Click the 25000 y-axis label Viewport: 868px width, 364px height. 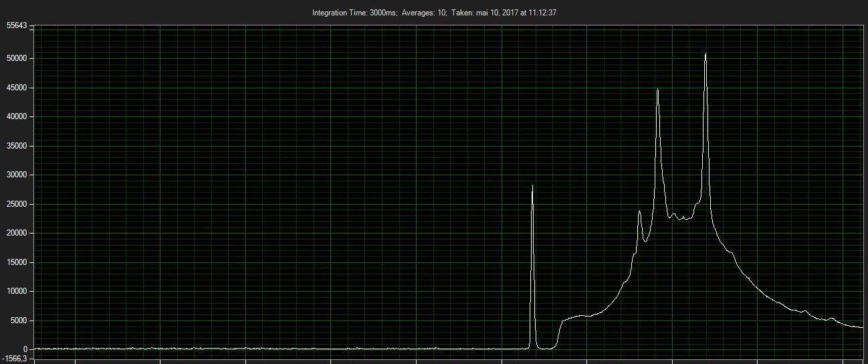(16, 204)
